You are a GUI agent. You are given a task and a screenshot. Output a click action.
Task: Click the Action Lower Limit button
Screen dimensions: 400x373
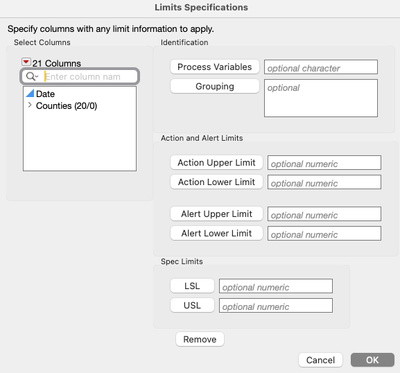click(x=216, y=182)
